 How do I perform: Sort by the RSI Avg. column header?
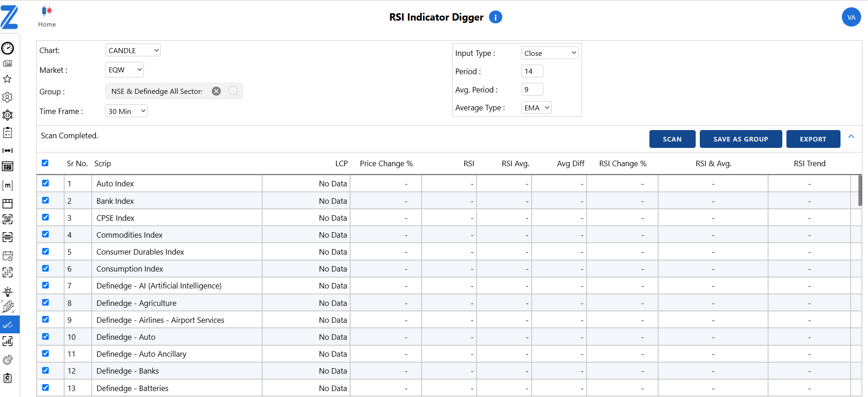point(516,163)
